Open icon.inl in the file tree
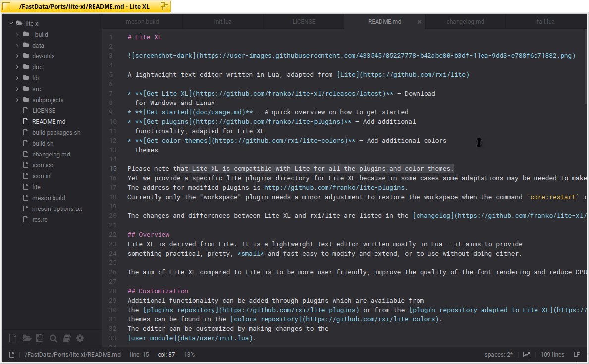The height and width of the screenshot is (364, 589). (x=42, y=176)
